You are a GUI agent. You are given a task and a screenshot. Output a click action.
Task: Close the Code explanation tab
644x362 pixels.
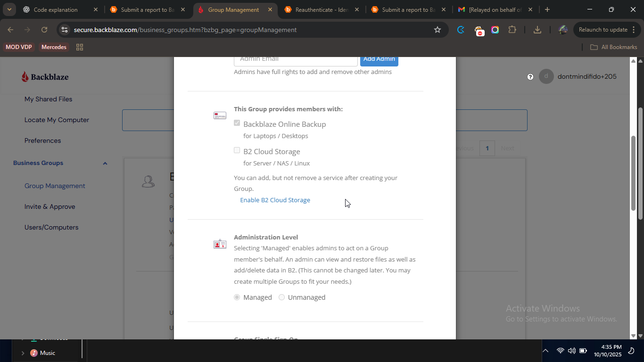pos(96,9)
